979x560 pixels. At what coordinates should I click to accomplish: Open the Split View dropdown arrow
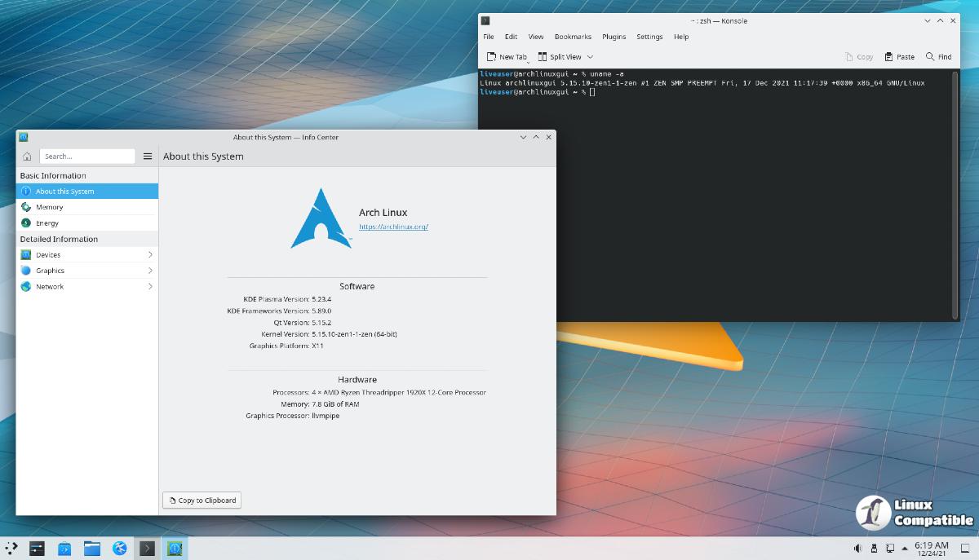590,57
